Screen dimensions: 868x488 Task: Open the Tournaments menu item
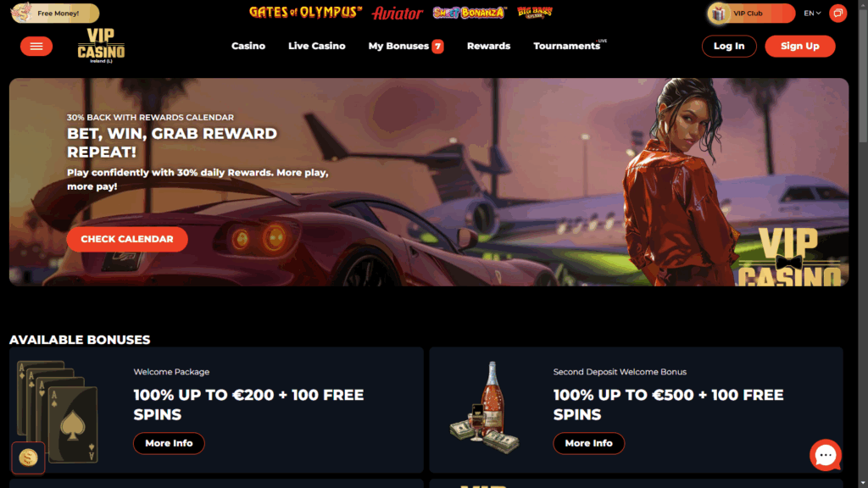coord(567,46)
